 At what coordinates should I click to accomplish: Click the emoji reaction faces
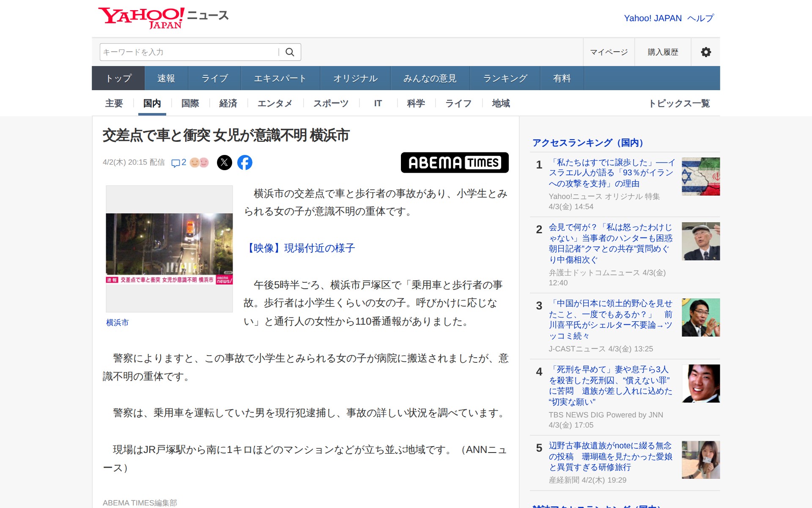199,163
